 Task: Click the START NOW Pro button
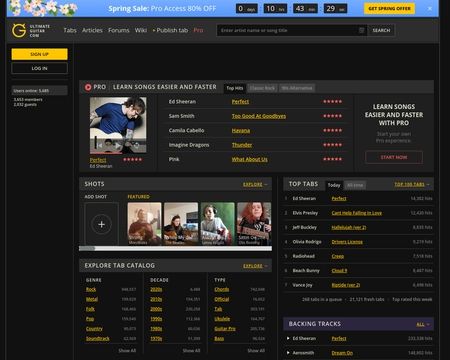[394, 157]
